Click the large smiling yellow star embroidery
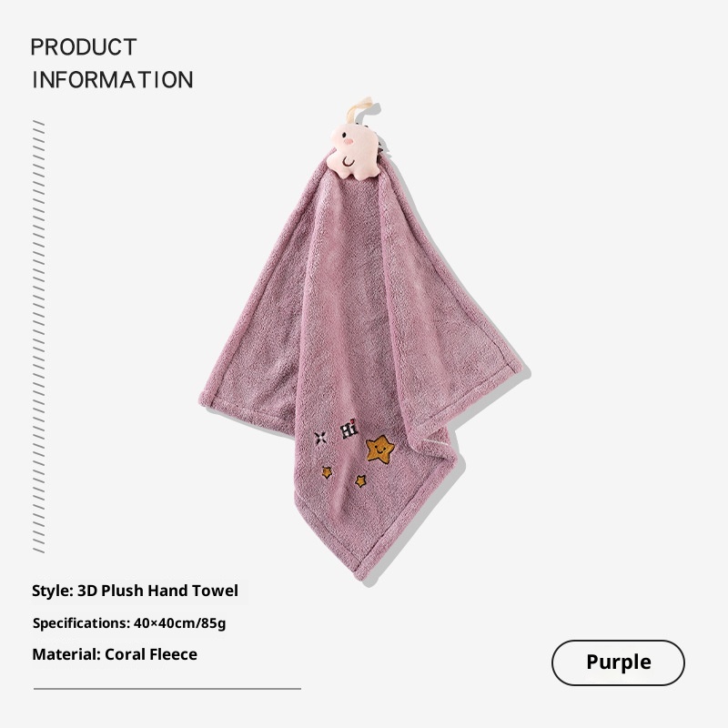728x728 pixels. 379,449
